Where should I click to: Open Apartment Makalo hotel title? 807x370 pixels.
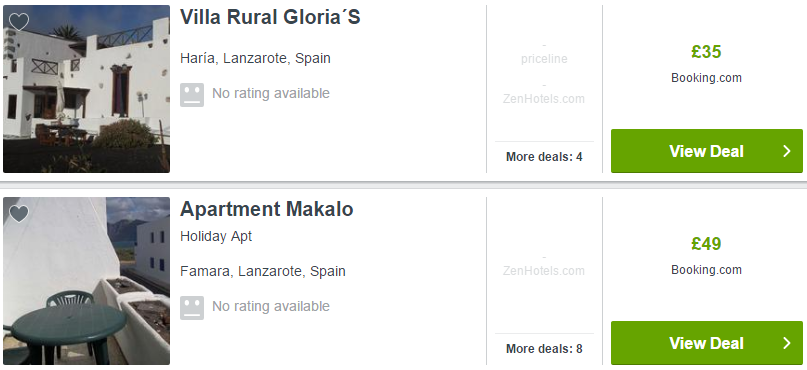[x=267, y=209]
